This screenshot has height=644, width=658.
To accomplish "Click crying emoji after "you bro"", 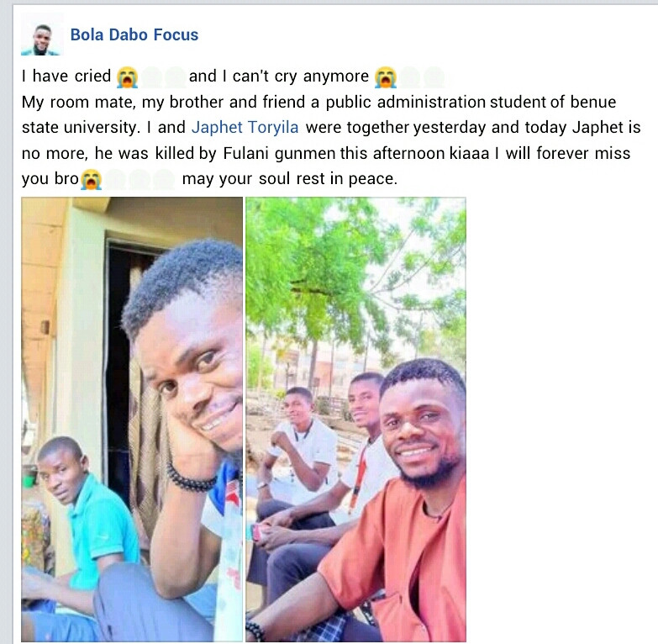I will click(x=92, y=179).
